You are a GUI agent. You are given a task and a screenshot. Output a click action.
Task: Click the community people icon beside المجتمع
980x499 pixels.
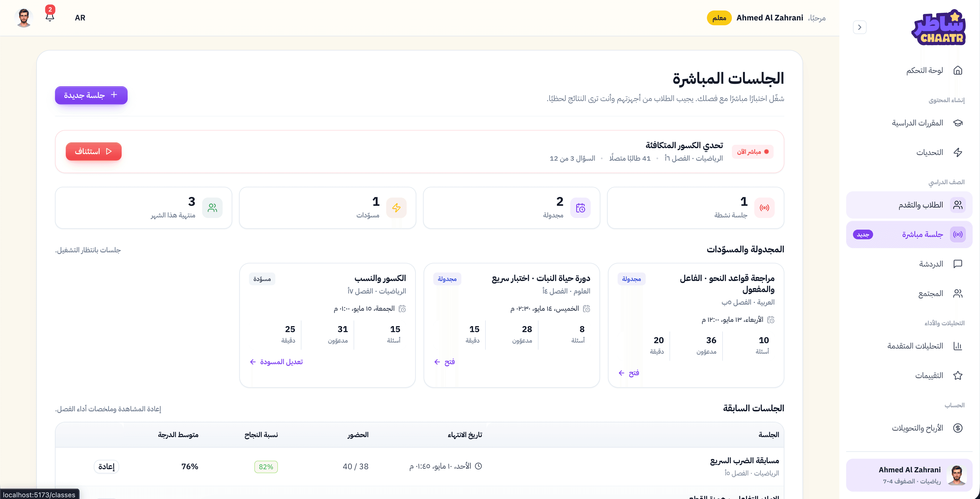click(x=958, y=293)
